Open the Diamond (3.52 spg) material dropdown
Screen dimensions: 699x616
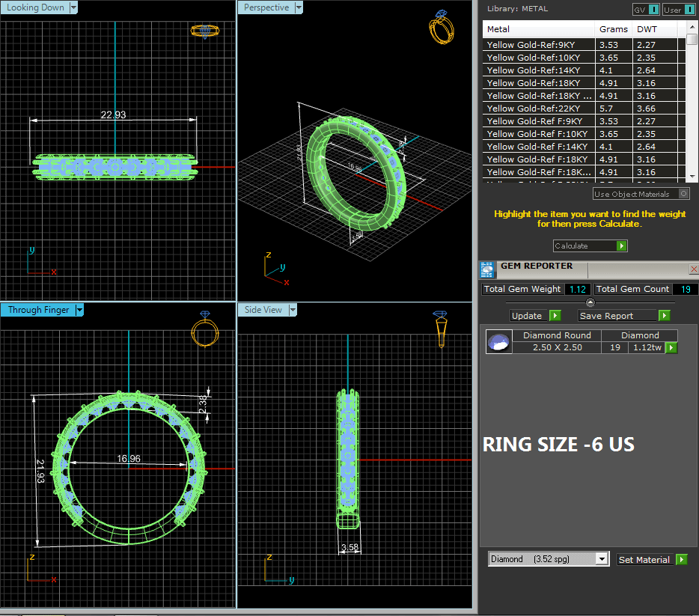click(601, 559)
